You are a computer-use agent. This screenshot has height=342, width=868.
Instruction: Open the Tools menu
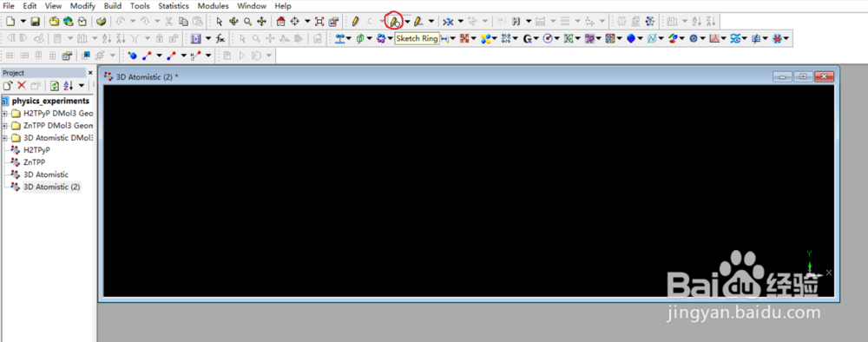pyautogui.click(x=140, y=6)
